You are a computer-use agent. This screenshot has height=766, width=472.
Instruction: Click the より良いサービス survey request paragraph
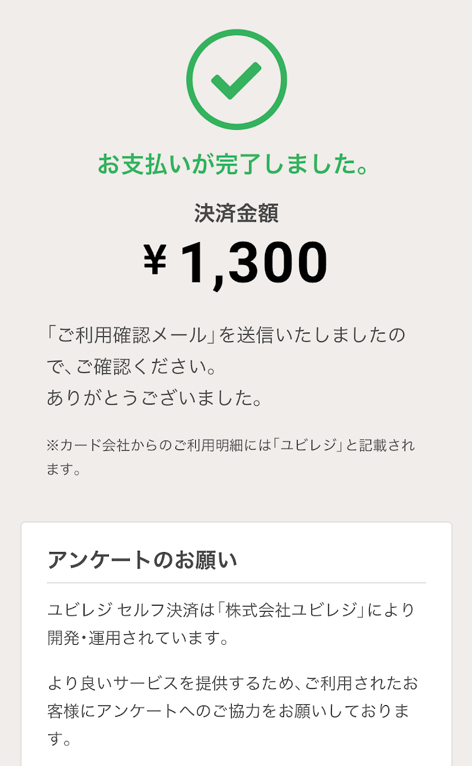click(x=233, y=711)
